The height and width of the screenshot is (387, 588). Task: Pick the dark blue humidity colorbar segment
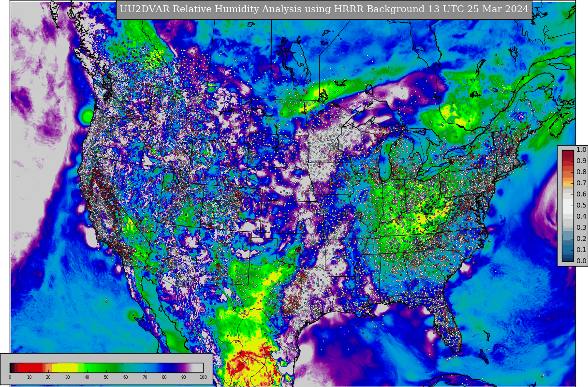point(168,368)
